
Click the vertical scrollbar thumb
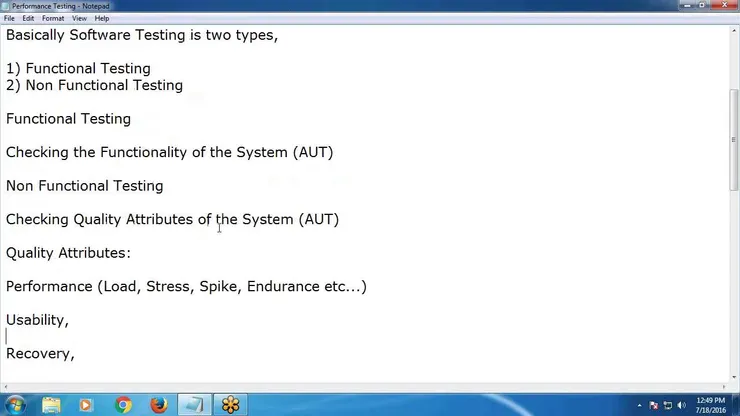click(x=733, y=140)
